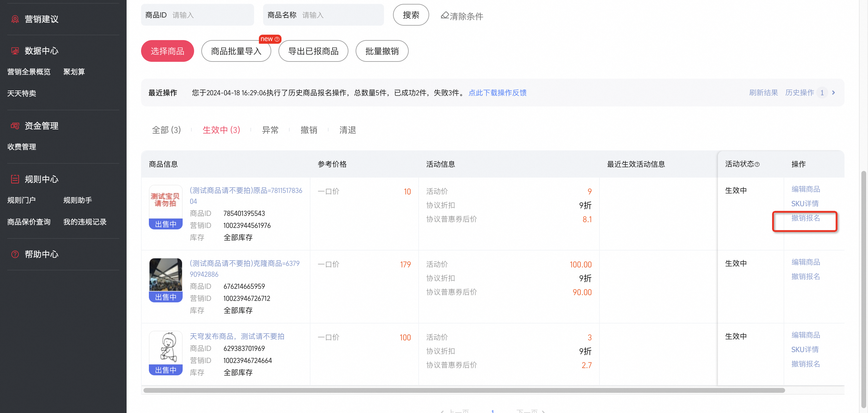Image resolution: width=868 pixels, height=413 pixels.
Task: Open the 收费管理 menu item
Action: [22, 147]
